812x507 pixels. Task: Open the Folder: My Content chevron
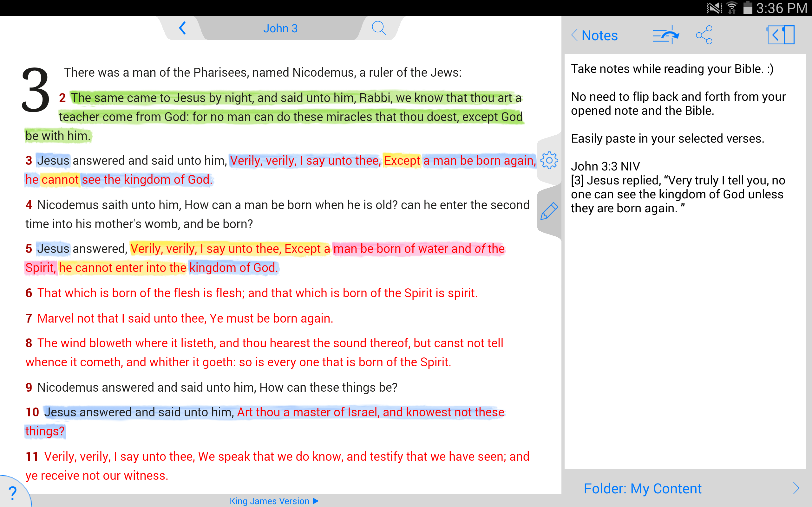(x=798, y=488)
